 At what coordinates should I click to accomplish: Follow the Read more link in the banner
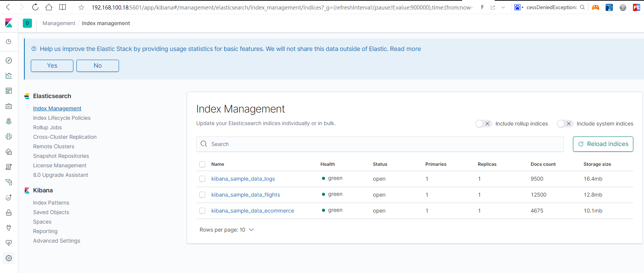[405, 49]
